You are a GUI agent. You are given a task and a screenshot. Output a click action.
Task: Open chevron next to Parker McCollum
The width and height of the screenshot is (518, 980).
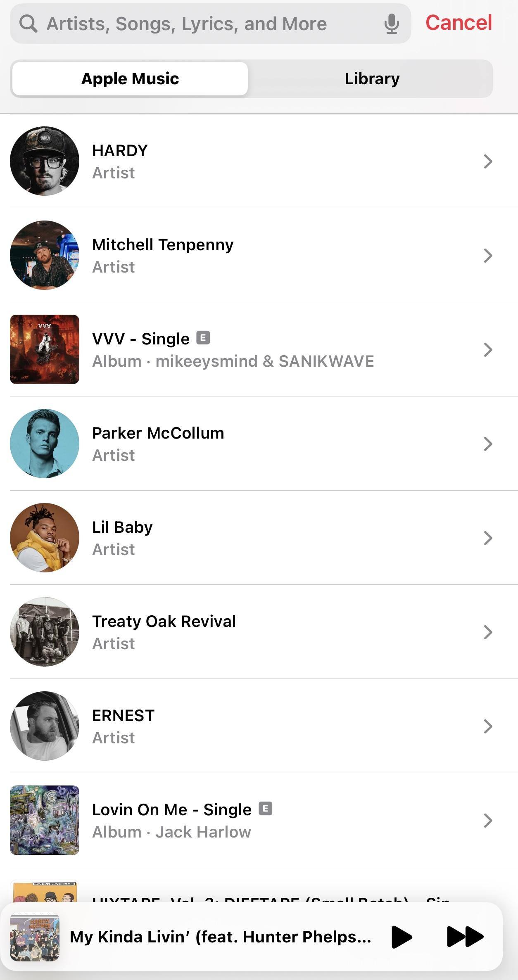point(488,444)
